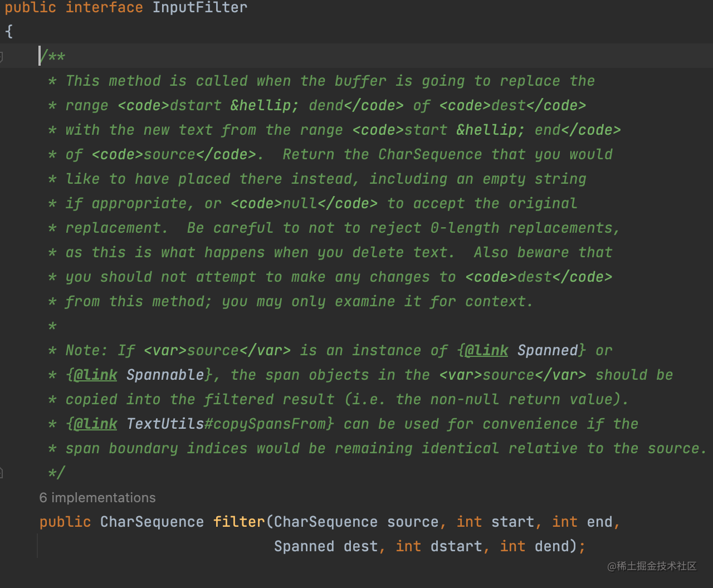Click the CharSequence type of the source parameter

325,522
